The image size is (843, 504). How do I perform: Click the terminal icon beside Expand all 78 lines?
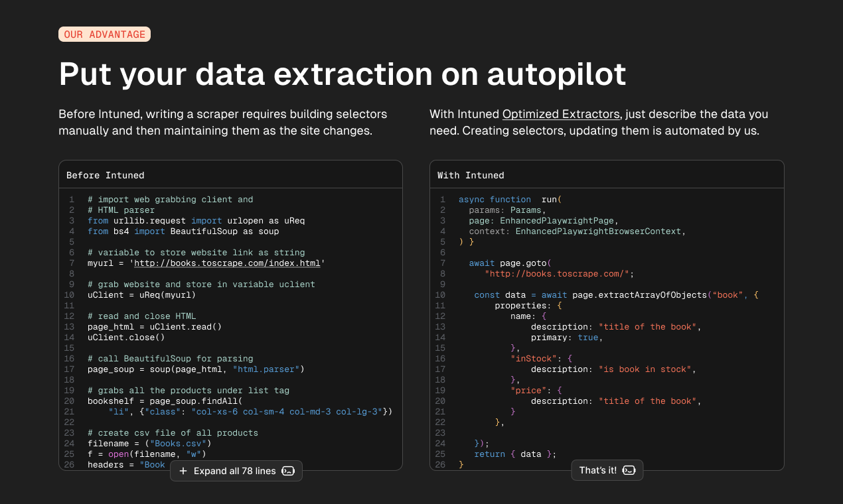(x=288, y=471)
